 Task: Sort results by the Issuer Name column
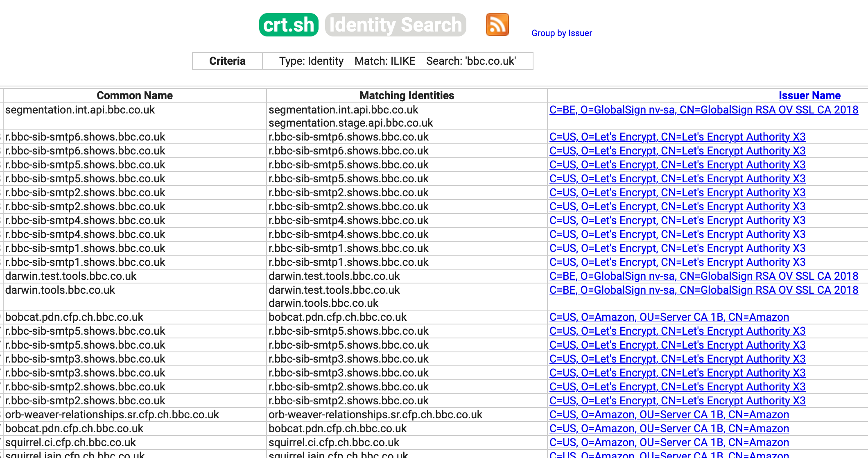click(x=809, y=95)
